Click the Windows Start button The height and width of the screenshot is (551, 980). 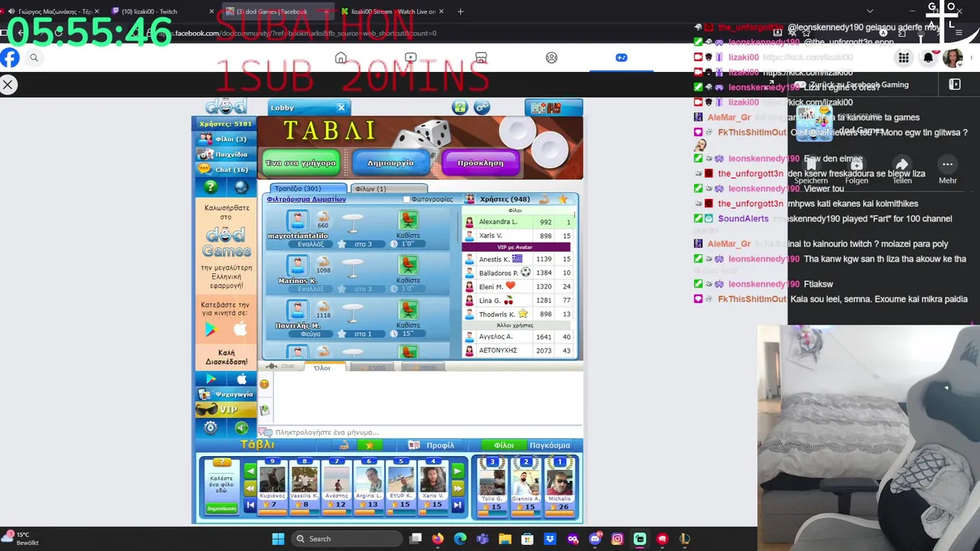[x=278, y=539]
